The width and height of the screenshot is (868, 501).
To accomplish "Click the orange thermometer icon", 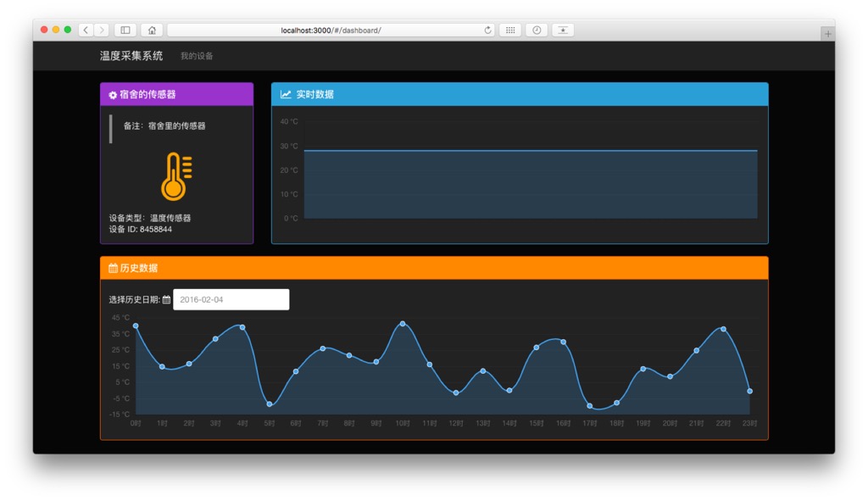I will (176, 176).
